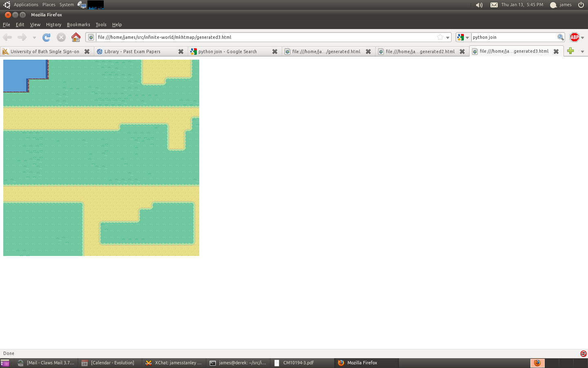
Task: Click the volume icon in top panel
Action: (479, 5)
